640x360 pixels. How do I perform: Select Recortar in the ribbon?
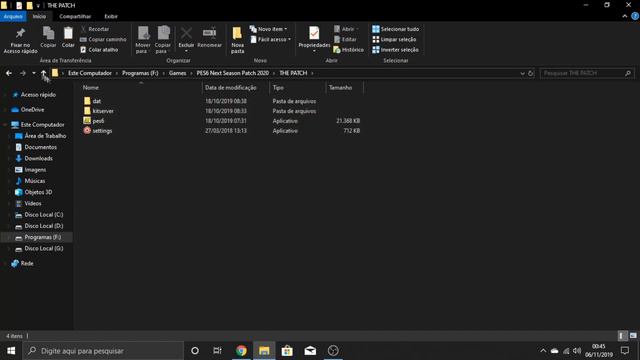(x=95, y=29)
